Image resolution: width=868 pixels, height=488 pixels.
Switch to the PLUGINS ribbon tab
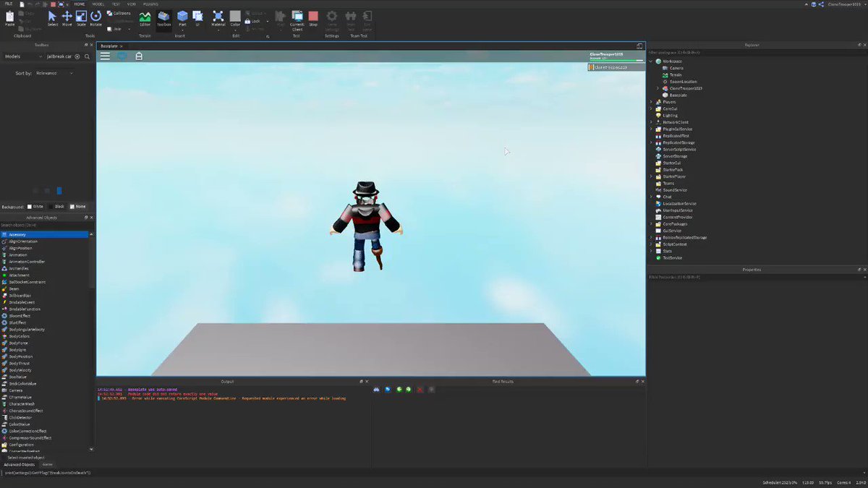point(150,4)
